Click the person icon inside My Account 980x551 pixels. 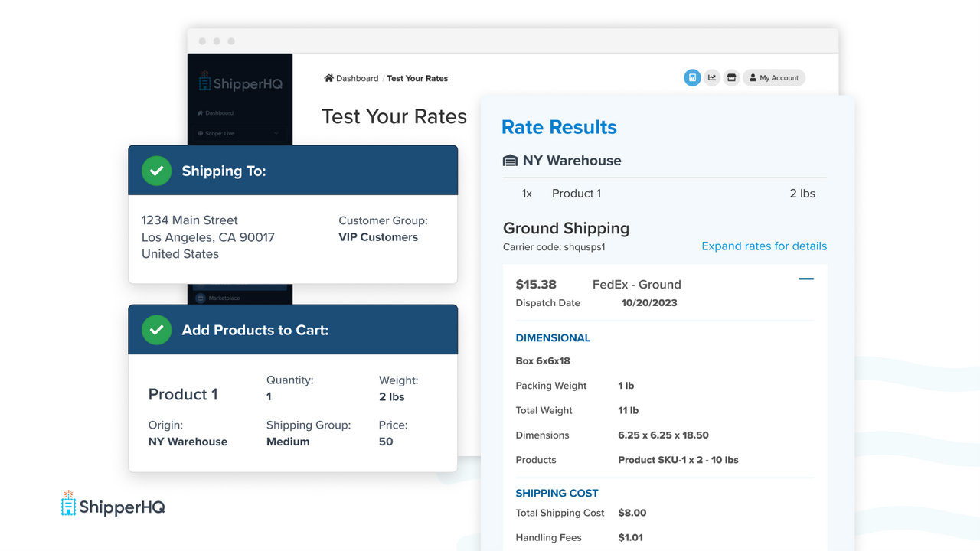point(753,77)
